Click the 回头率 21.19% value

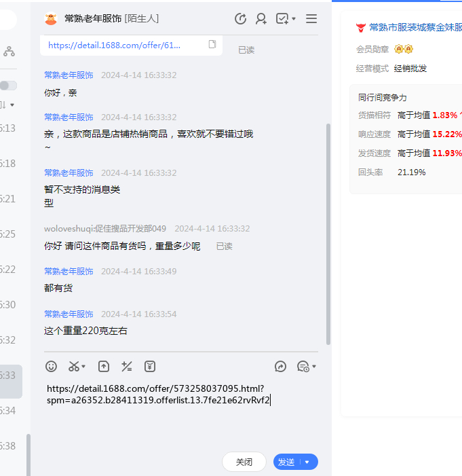point(412,172)
